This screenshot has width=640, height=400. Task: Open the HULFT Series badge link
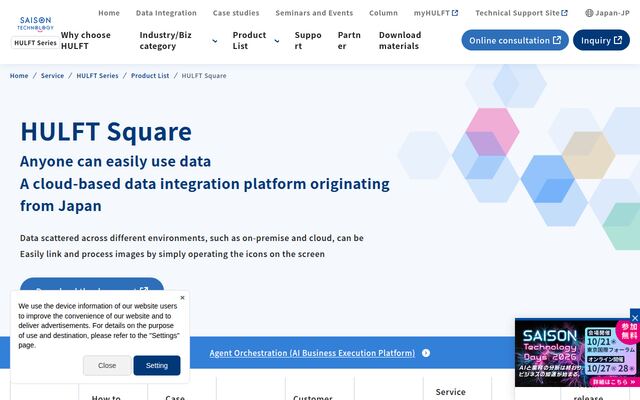click(36, 43)
